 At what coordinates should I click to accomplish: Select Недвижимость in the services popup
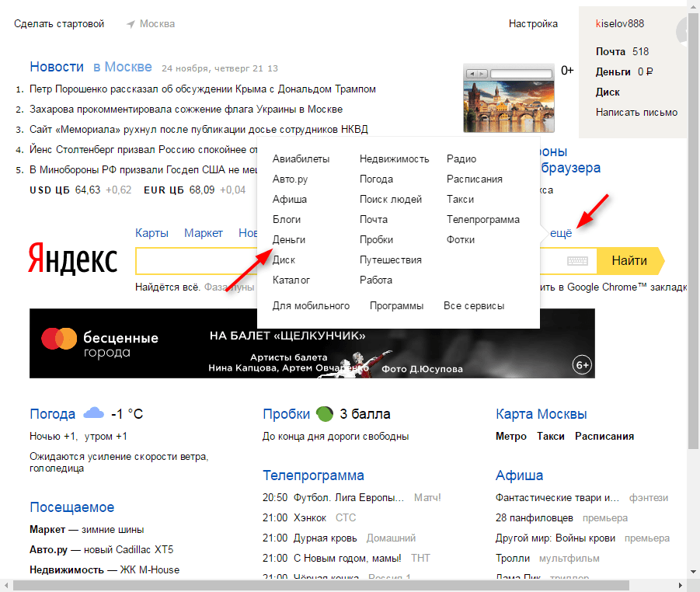[394, 159]
